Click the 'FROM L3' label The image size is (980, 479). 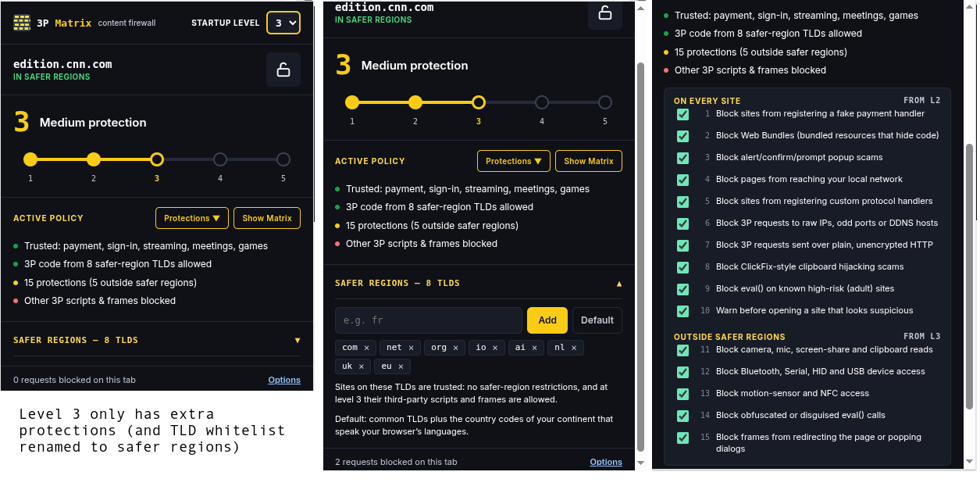point(922,337)
